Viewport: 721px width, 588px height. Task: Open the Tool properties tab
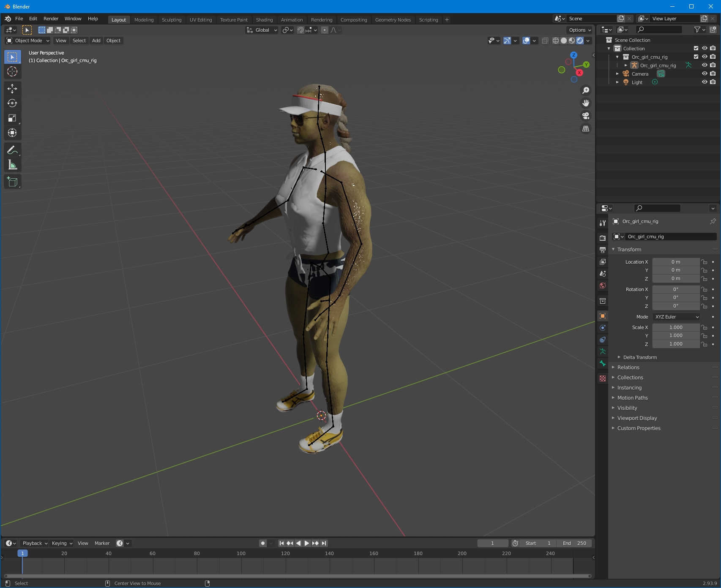[x=603, y=223]
